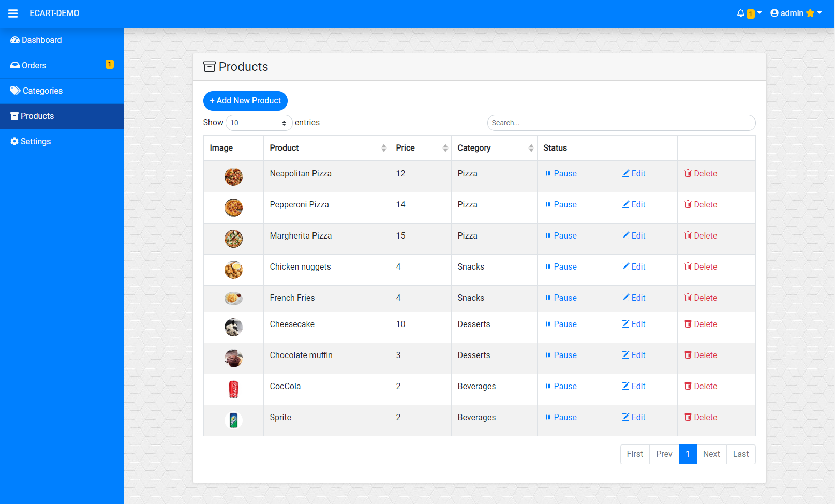Pause the French Fries product
835x504 pixels.
coord(561,298)
